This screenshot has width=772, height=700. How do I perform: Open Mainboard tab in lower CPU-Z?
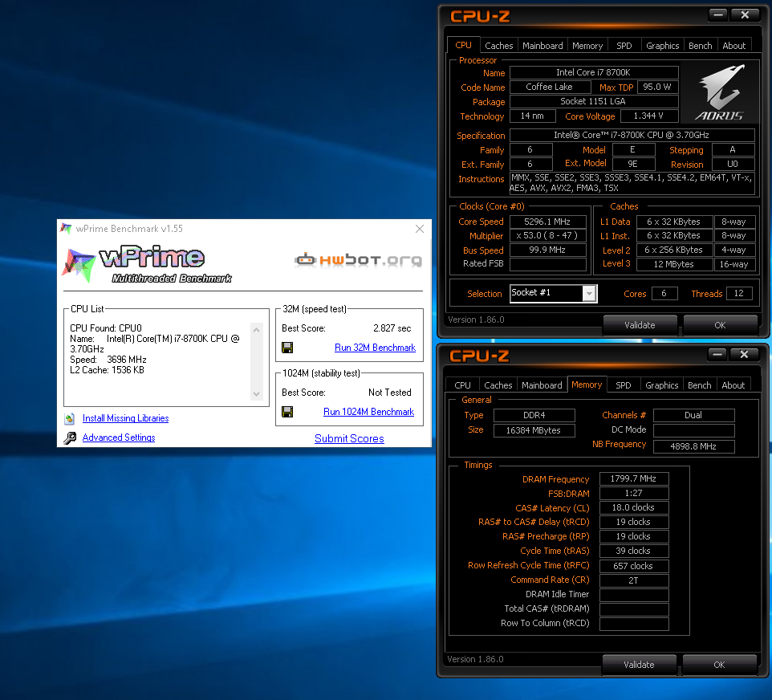(x=542, y=385)
